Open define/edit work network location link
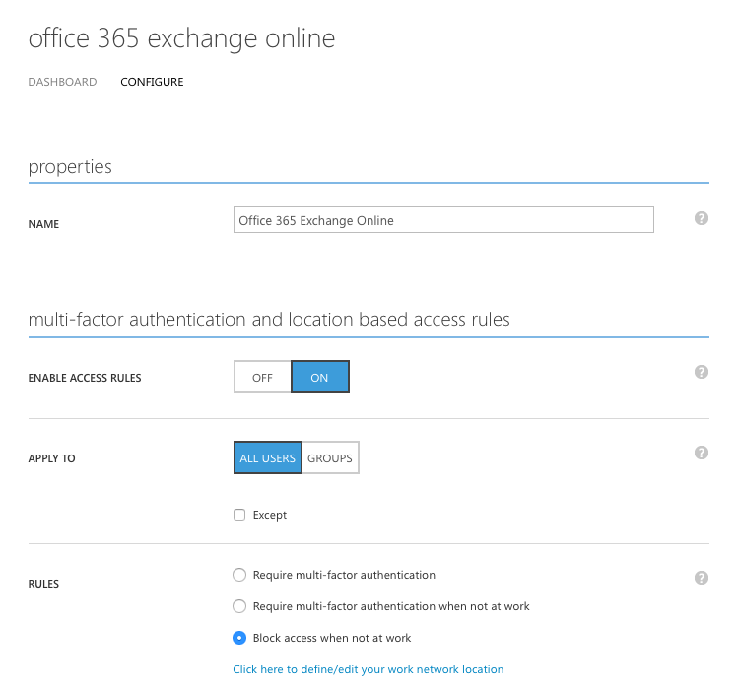 [x=369, y=669]
